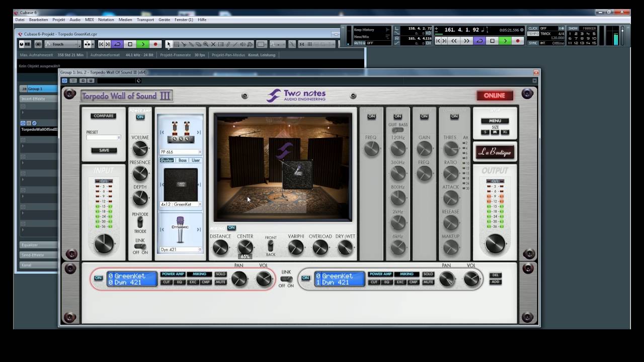Open Datei menu
This screenshot has height=362, width=644.
pos(20,20)
